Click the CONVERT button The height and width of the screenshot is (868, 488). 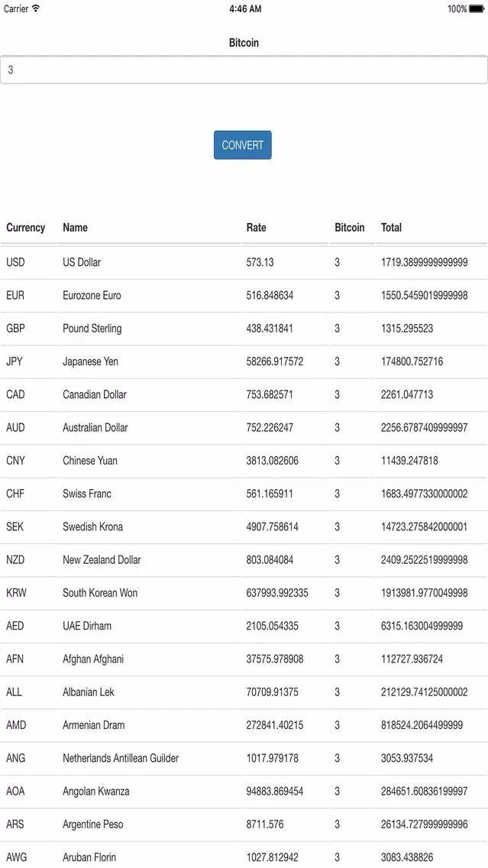pos(242,145)
